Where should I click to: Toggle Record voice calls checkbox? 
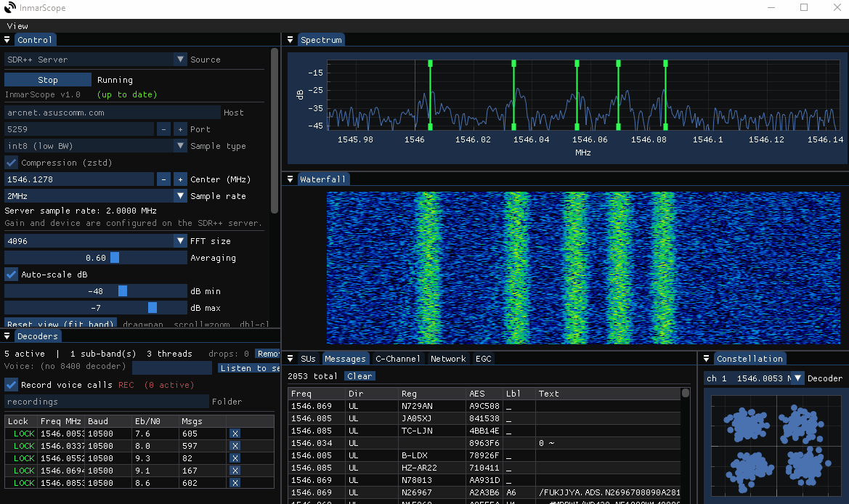point(12,385)
